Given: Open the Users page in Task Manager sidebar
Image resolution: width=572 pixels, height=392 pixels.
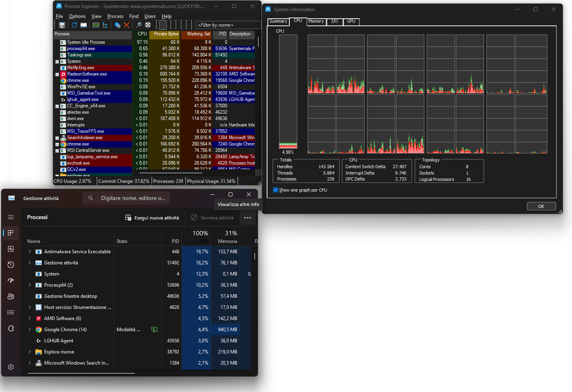Looking at the screenshot, I should (x=11, y=297).
